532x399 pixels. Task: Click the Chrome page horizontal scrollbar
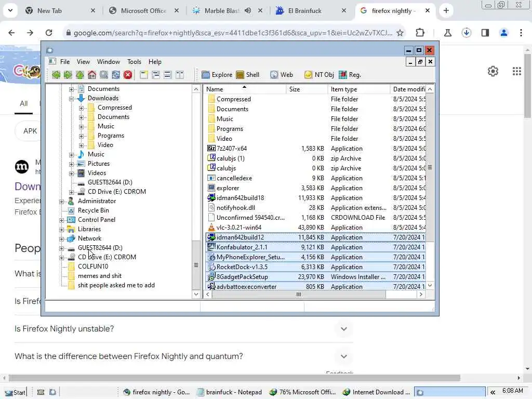[234, 378]
